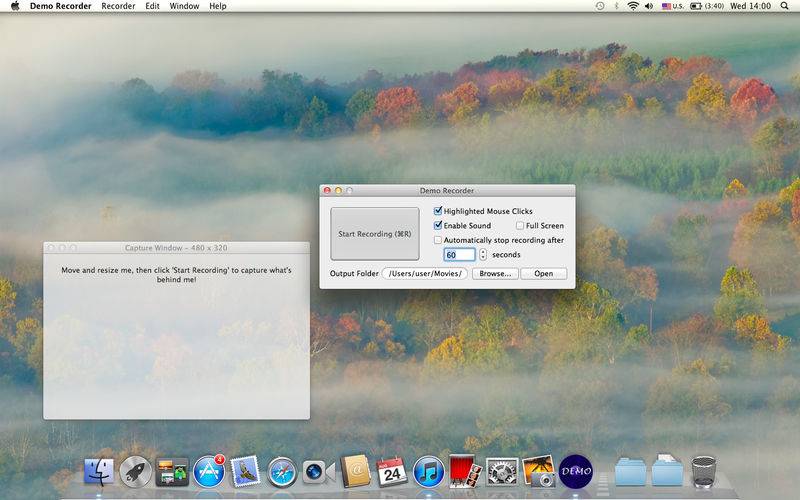Viewport: 800px width, 500px height.
Task: Enable the Full Screen checkbox
Action: click(520, 226)
